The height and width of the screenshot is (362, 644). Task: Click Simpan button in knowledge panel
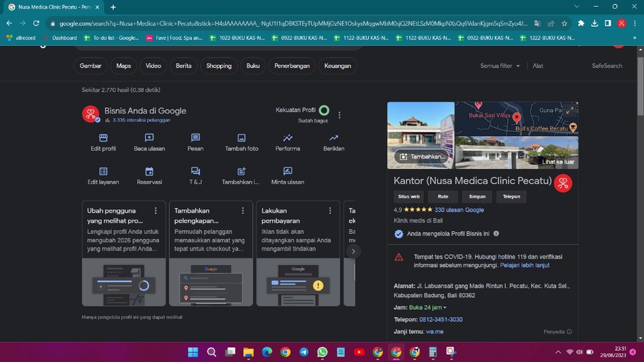(x=477, y=196)
